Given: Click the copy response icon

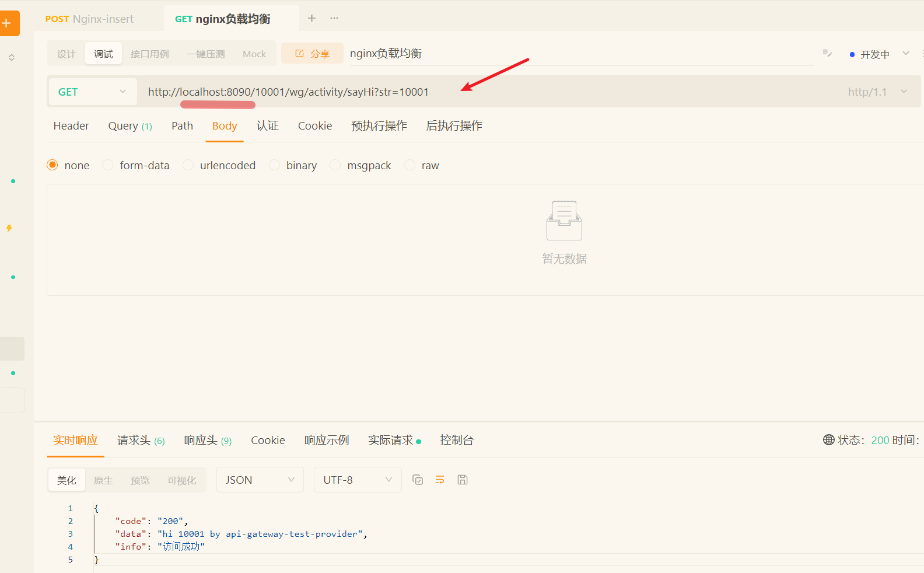Looking at the screenshot, I should coord(418,480).
